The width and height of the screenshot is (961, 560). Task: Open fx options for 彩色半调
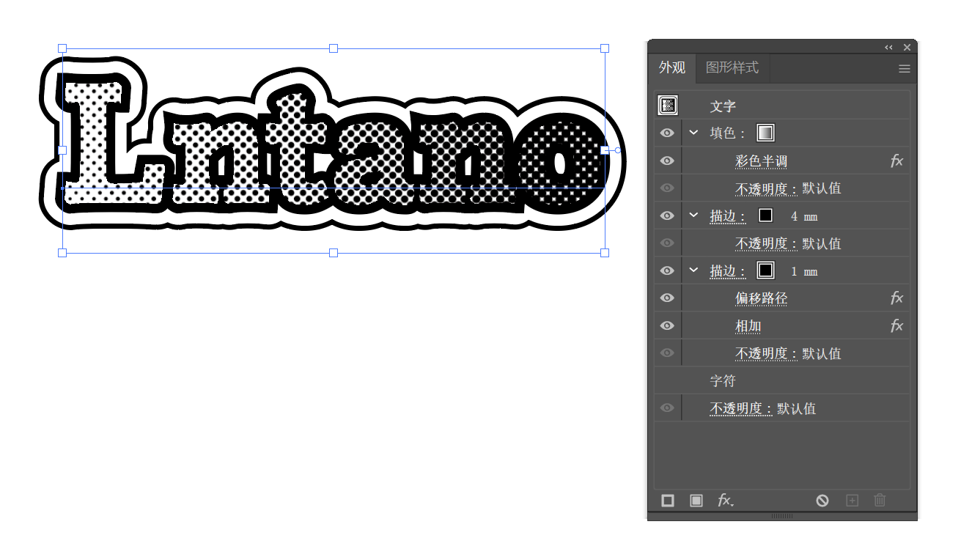tap(896, 161)
